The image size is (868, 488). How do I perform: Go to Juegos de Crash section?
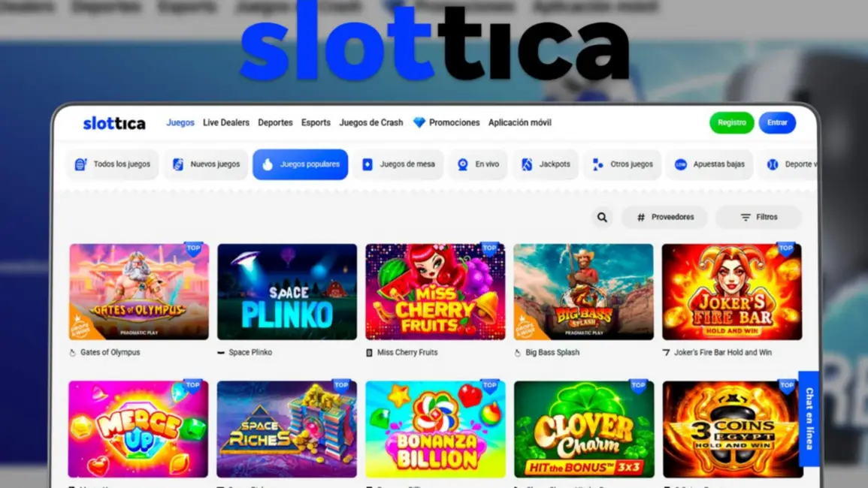371,123
